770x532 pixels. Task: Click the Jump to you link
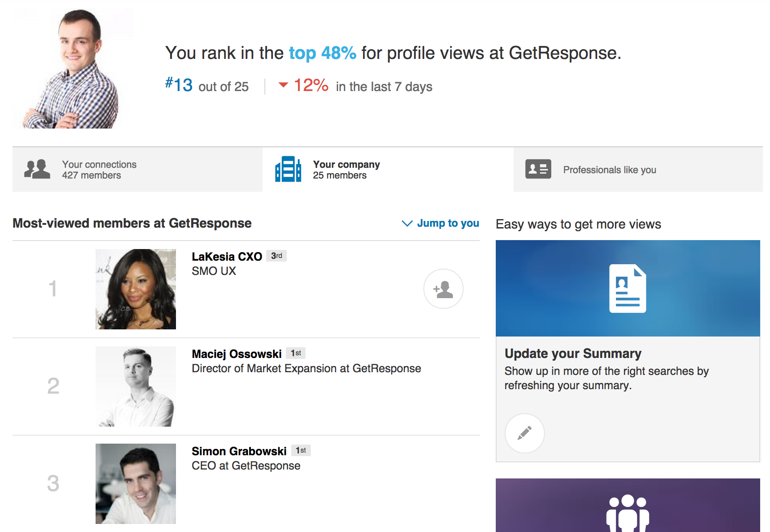(x=448, y=223)
